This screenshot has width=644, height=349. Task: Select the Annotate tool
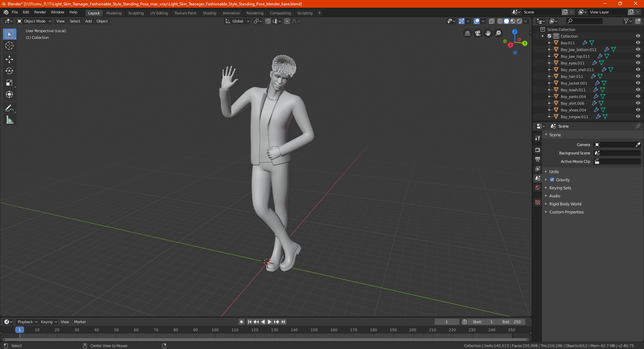pyautogui.click(x=9, y=108)
